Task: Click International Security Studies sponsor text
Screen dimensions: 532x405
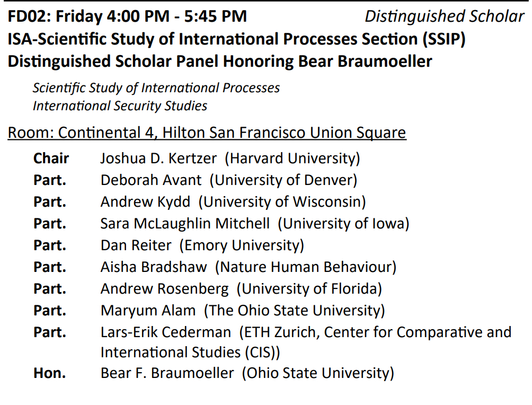Action: 120,105
